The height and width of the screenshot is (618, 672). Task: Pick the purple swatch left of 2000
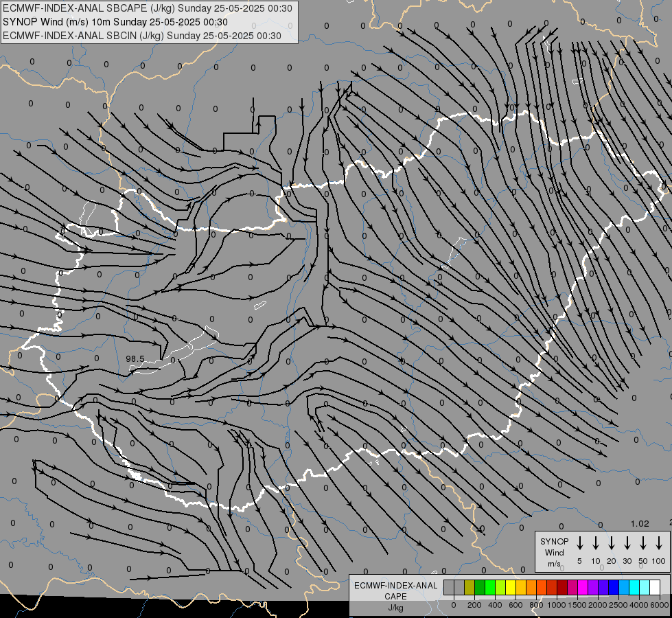592,587
